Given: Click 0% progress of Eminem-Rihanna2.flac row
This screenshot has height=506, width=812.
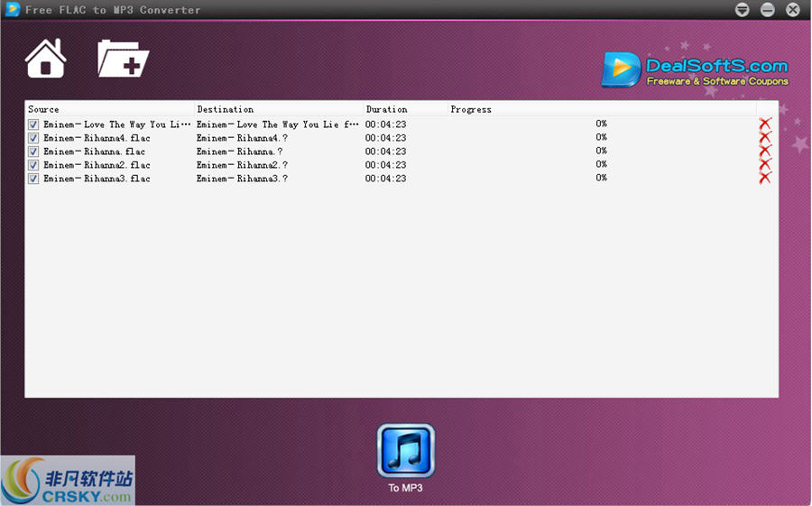Looking at the screenshot, I should [x=601, y=164].
